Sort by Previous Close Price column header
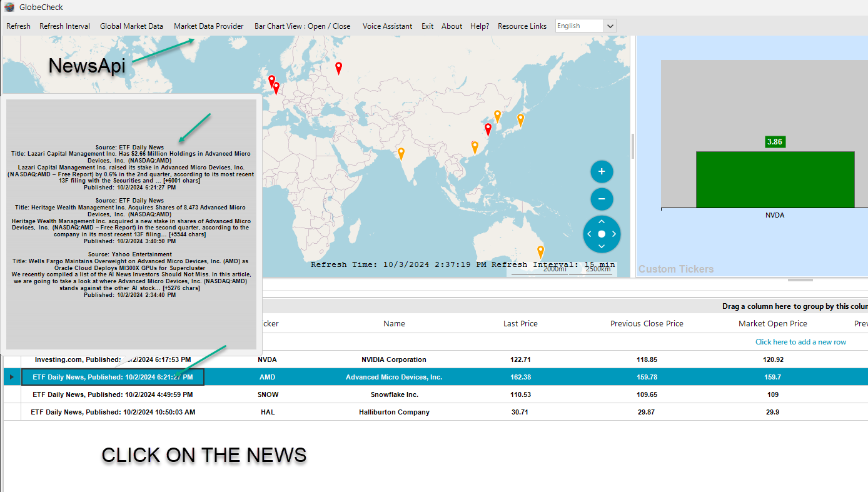Screen dimensions: 868x492 [x=647, y=324]
